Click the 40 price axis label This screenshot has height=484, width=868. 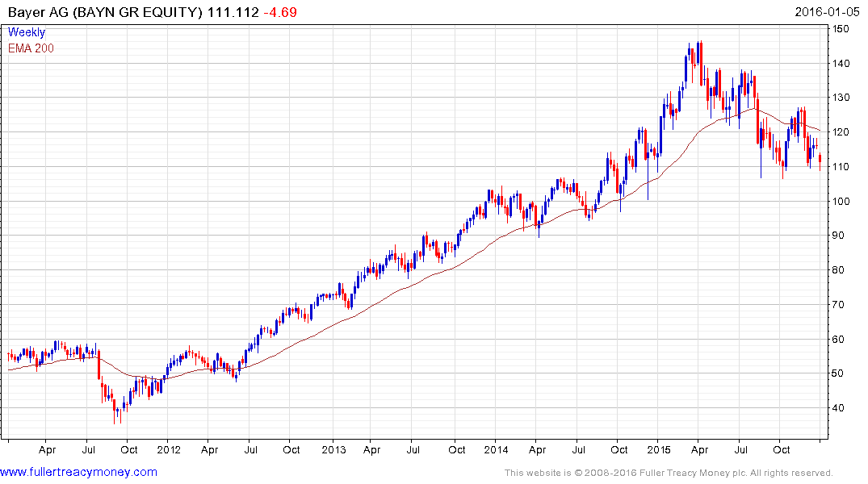click(x=839, y=407)
